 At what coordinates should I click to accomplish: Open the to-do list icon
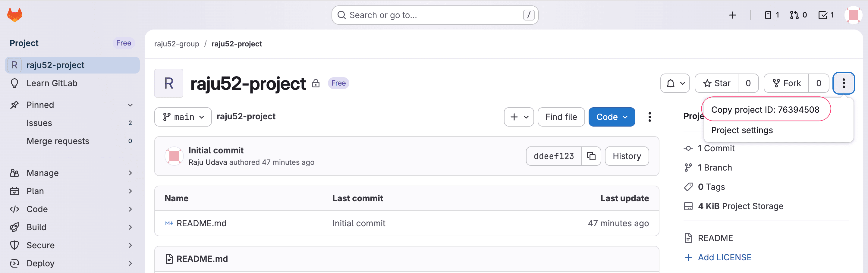point(826,15)
